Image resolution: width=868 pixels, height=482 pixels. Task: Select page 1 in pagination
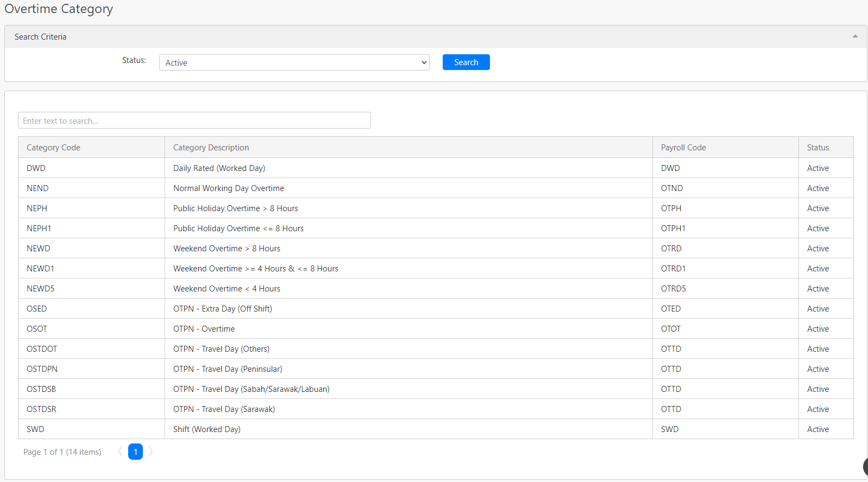[135, 452]
